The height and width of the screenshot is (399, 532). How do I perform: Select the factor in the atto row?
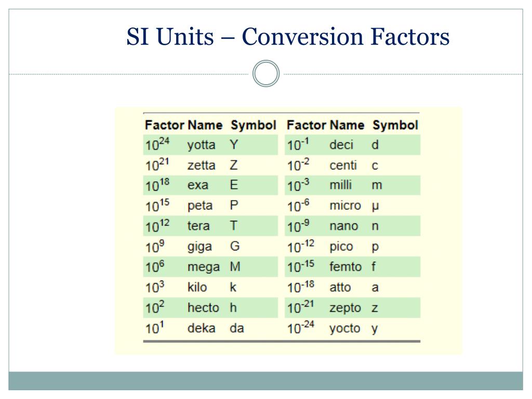(301, 287)
